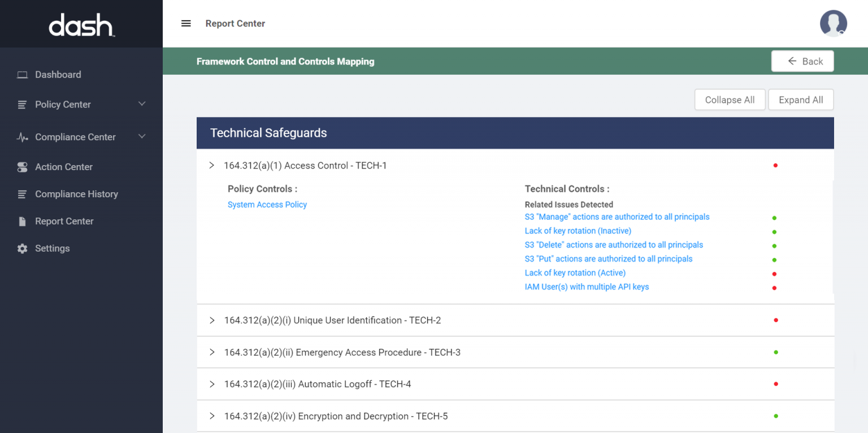Go to Action Center menu item
868x433 pixels.
pos(64,167)
